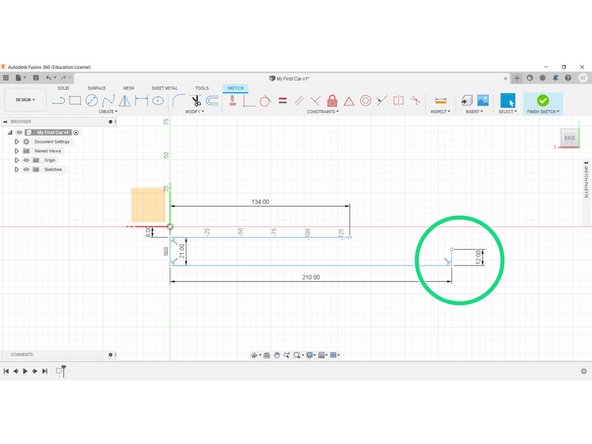592x444 pixels.
Task: Switch to the Sheet Metal tab
Action: pos(164,88)
